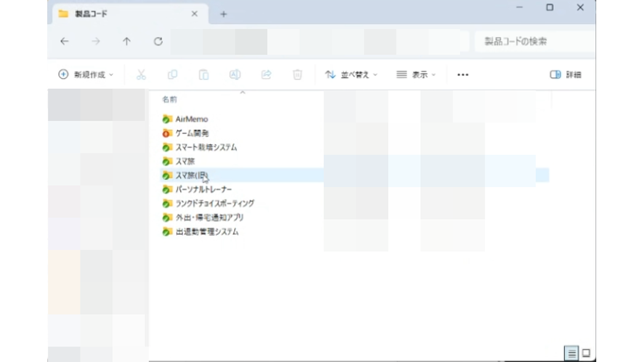Select the AirMemo folder
Screen dimensions: 644x362
coord(192,119)
